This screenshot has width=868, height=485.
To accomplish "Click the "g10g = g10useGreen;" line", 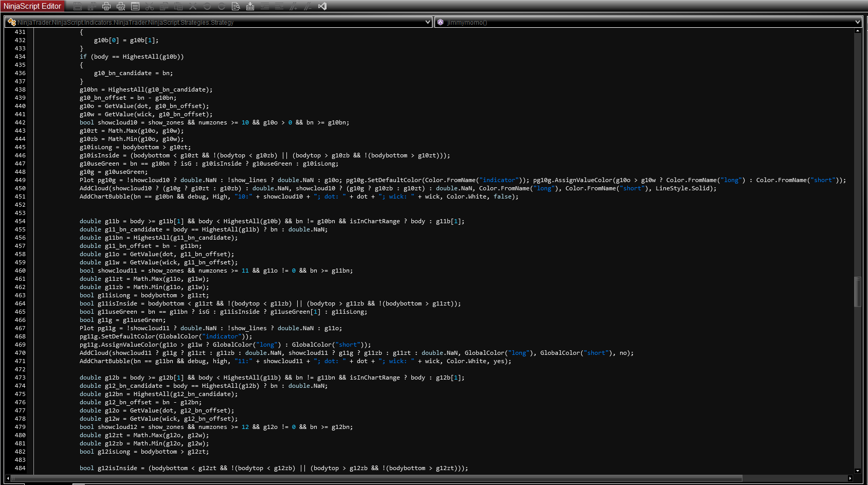I will (114, 172).
